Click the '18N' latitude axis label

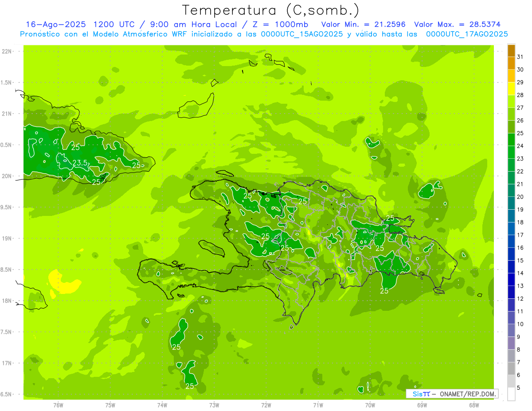[7, 301]
